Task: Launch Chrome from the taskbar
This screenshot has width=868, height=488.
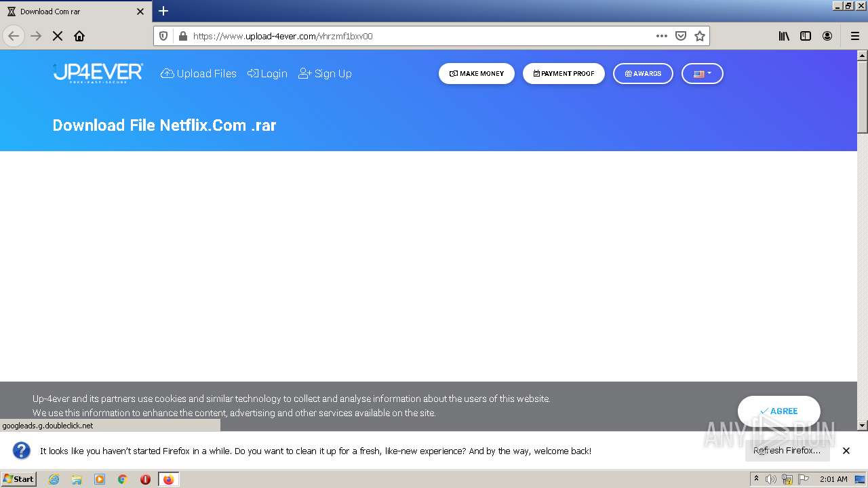Action: (x=123, y=479)
